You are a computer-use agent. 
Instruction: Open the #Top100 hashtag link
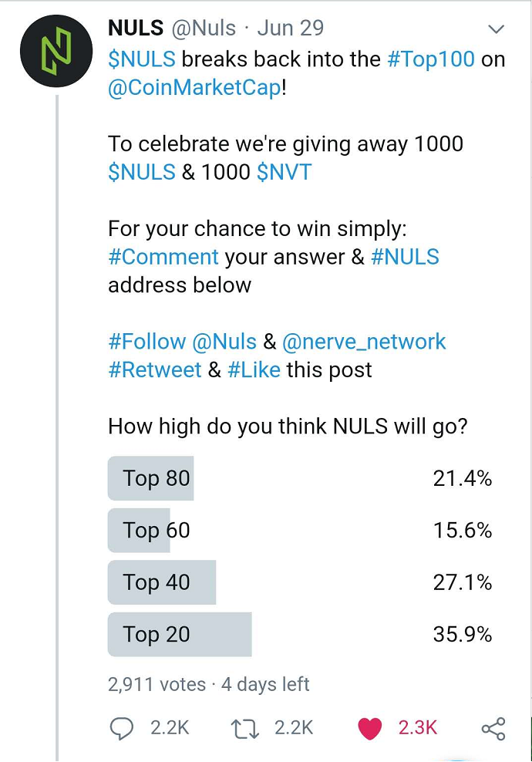click(x=431, y=59)
